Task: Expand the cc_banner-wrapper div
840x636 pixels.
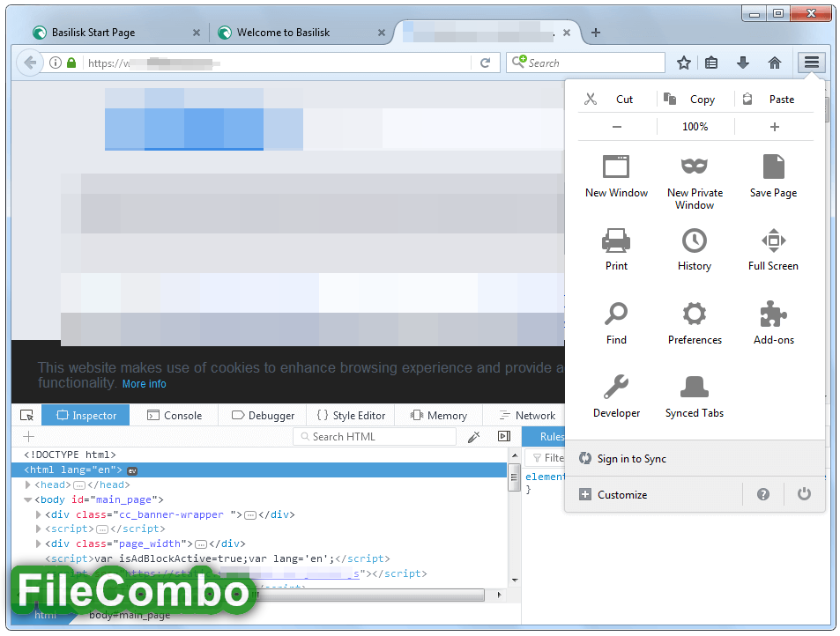Action: [38, 514]
